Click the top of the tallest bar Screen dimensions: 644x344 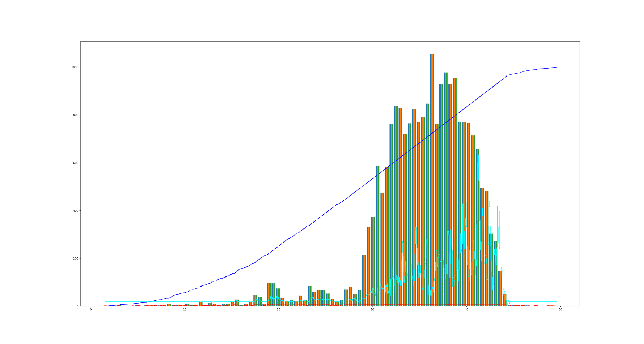[x=432, y=54]
